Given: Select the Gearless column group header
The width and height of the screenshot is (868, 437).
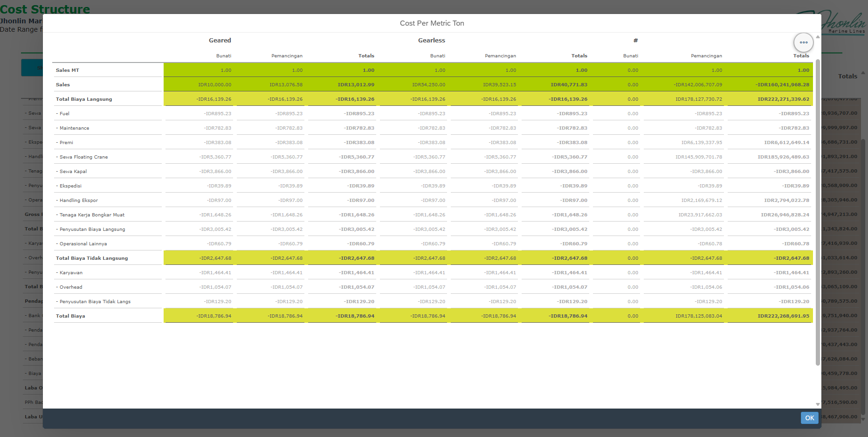Looking at the screenshot, I should 431,41.
